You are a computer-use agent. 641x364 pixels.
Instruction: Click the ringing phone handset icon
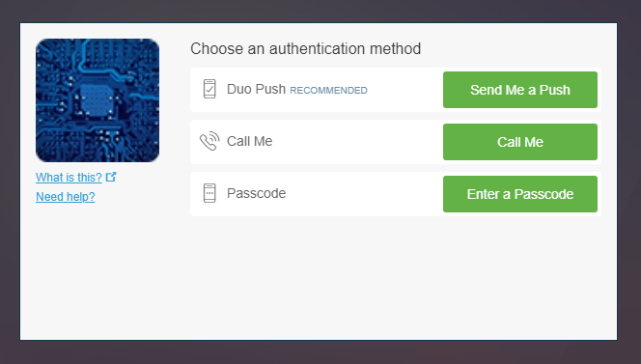point(209,141)
